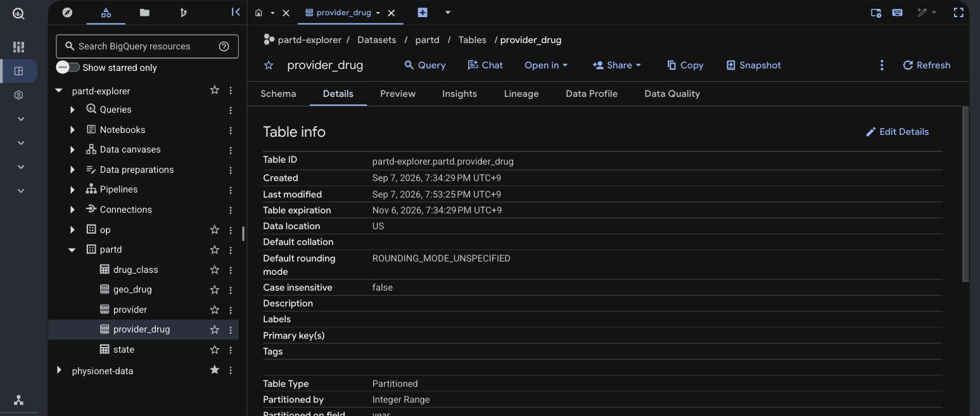Click the Query button
980x416 pixels.
point(425,65)
